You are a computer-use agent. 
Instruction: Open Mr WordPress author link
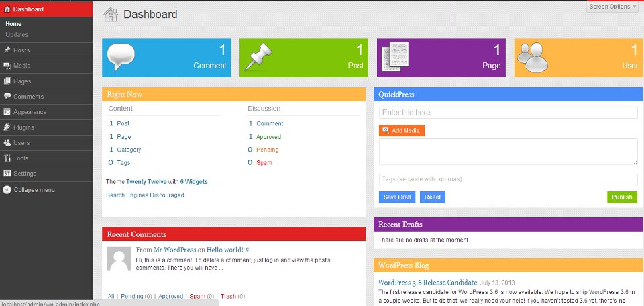175,250
